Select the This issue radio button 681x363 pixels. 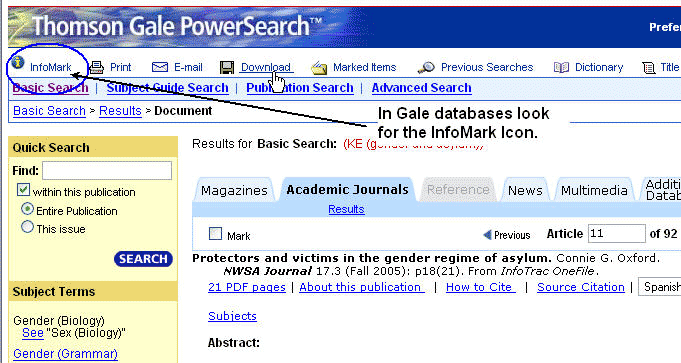click(27, 227)
